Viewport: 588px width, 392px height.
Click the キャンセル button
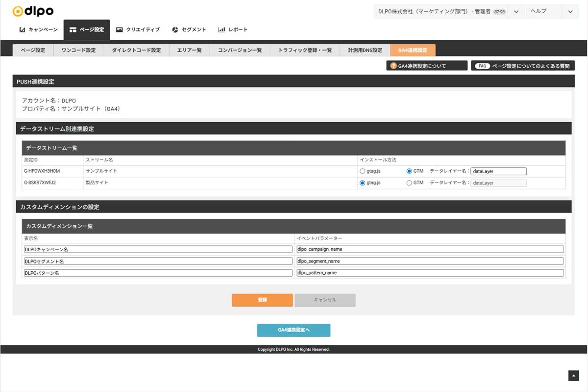[325, 300]
